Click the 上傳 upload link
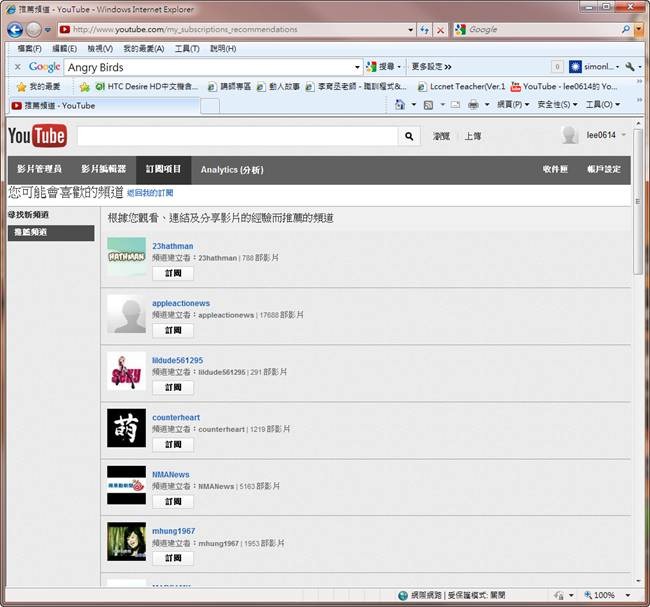650x607 pixels. point(473,136)
